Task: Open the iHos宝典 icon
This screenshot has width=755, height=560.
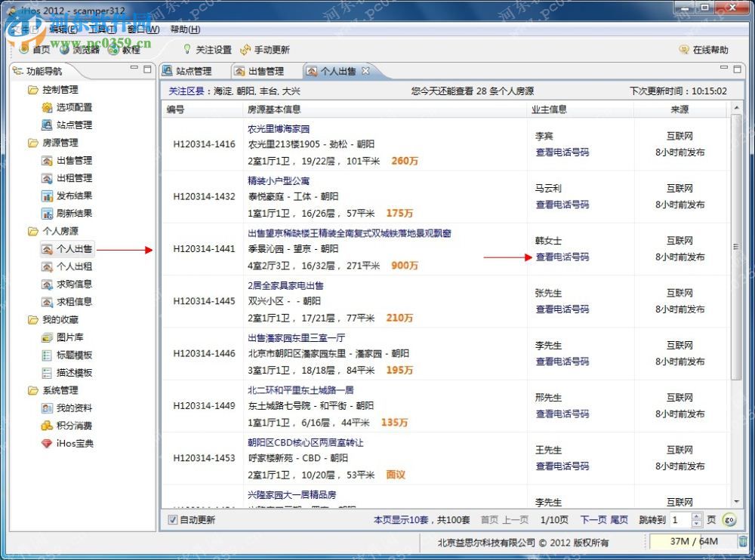Action: click(47, 442)
